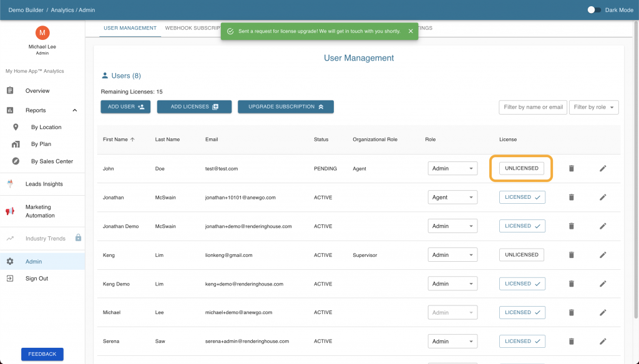Click the M avatar of Michael Lee
639x364 pixels.
[x=42, y=32]
